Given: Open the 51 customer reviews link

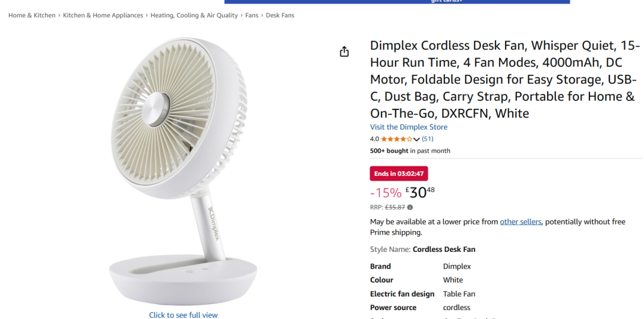Looking at the screenshot, I should pos(428,139).
